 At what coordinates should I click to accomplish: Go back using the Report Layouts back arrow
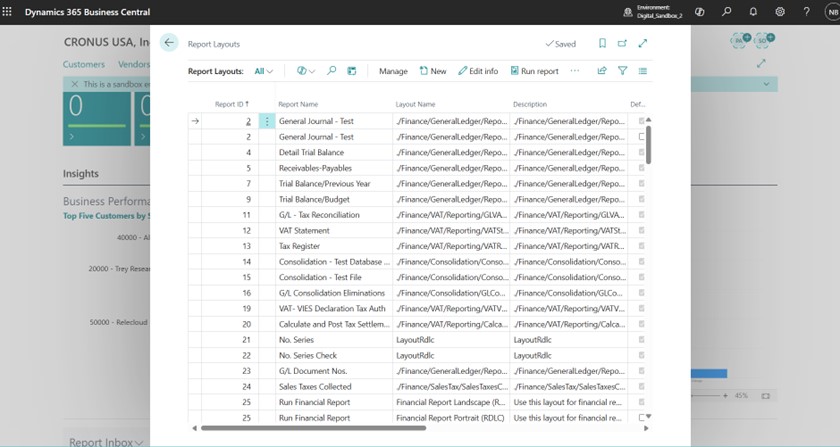(169, 43)
